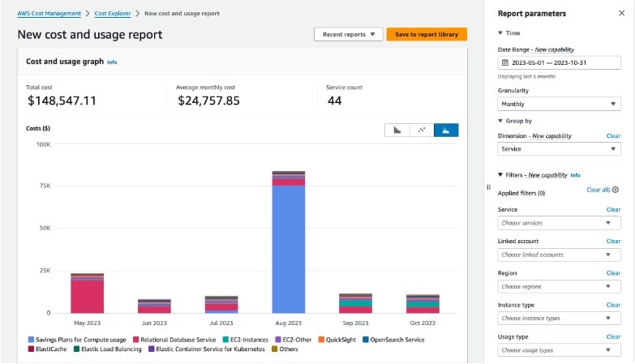Click Info link beside Filters
Image resolution: width=635 pixels, height=364 pixels.
tap(576, 175)
